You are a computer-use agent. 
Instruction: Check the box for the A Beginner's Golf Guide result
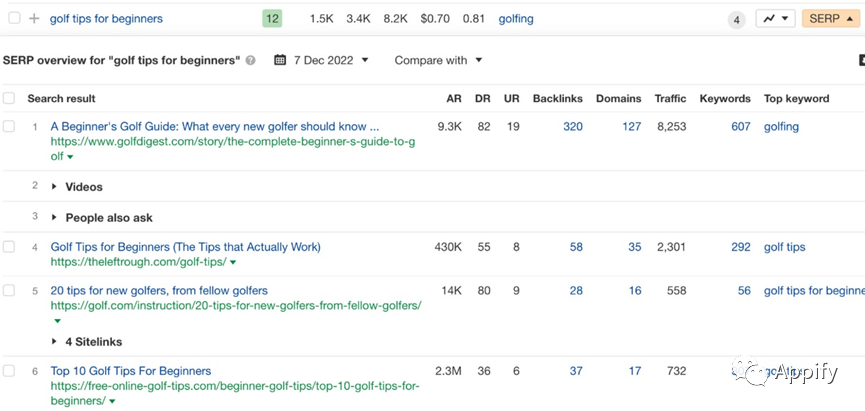[9, 126]
